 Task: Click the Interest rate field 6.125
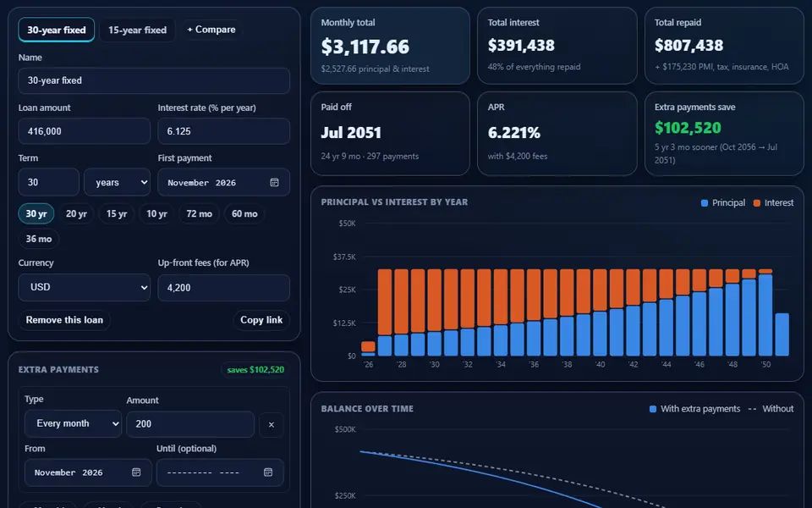coord(223,131)
